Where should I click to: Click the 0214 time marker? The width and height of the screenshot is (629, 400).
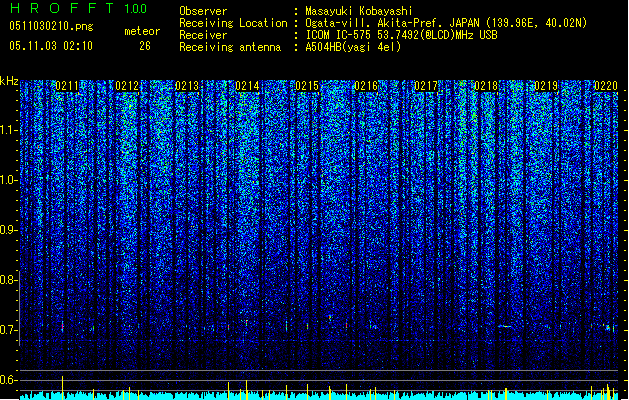click(247, 86)
